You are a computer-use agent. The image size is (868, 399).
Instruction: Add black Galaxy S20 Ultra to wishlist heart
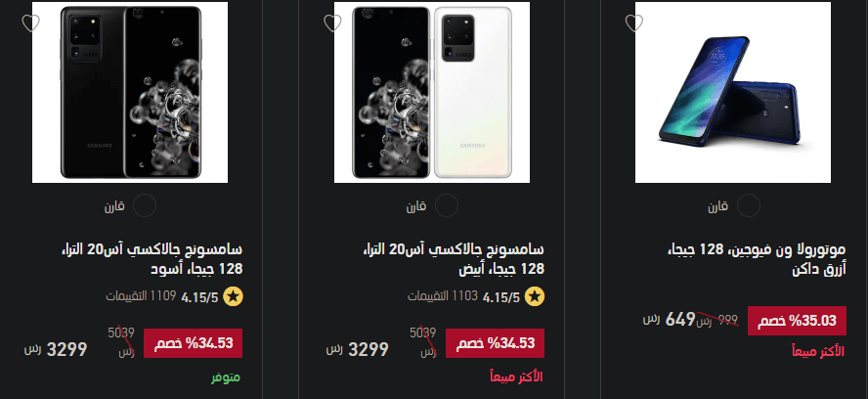(30, 23)
